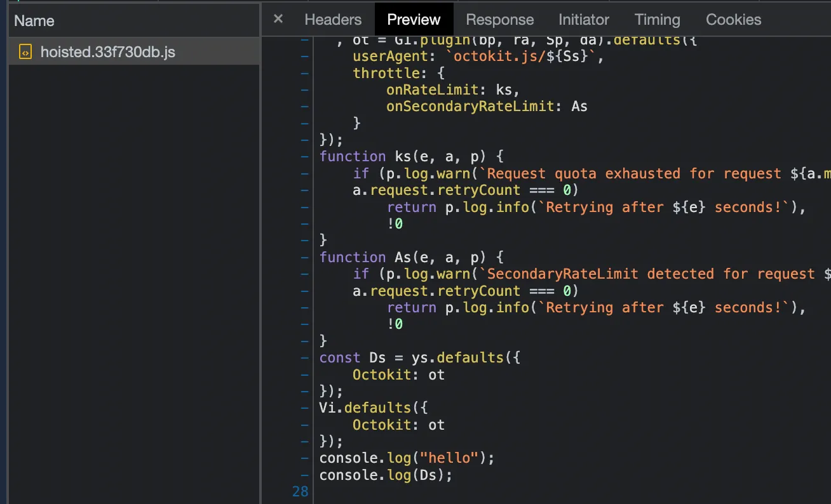The image size is (831, 504).
Task: Click the 'function ks(e, a, p)' declaration
Action: point(411,156)
